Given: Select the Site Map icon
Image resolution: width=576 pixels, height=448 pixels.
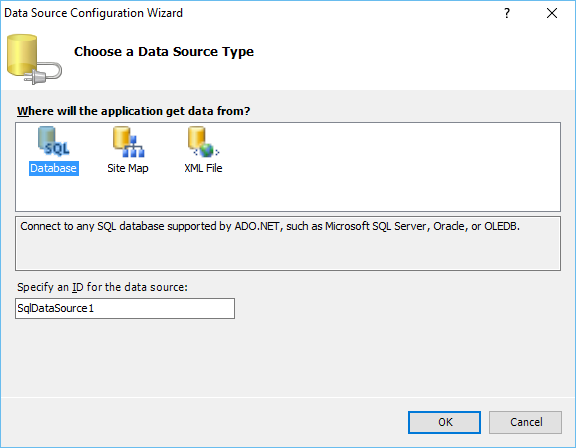Looking at the screenshot, I should point(128,141).
